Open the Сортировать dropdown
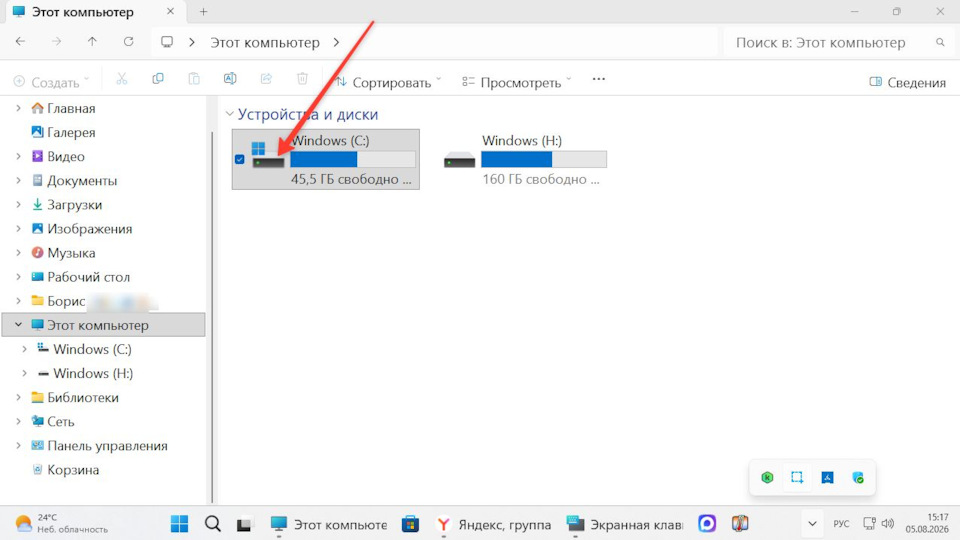 tap(388, 82)
